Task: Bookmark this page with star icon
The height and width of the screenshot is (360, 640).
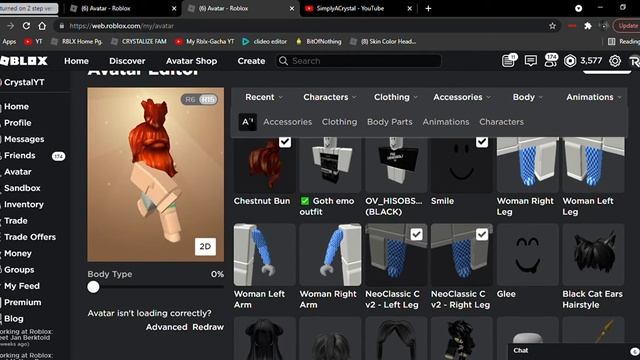Action: (x=552, y=26)
